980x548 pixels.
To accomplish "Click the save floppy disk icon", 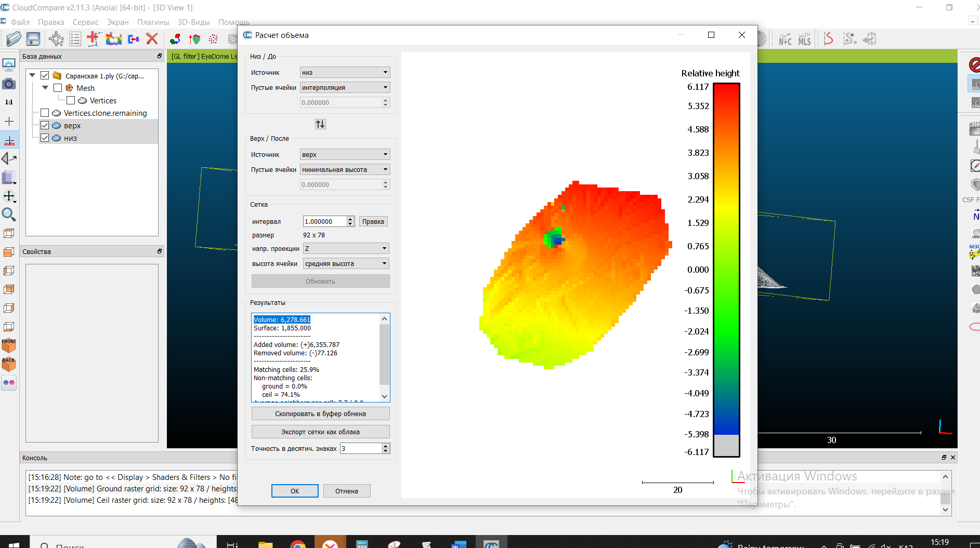I will click(x=33, y=39).
